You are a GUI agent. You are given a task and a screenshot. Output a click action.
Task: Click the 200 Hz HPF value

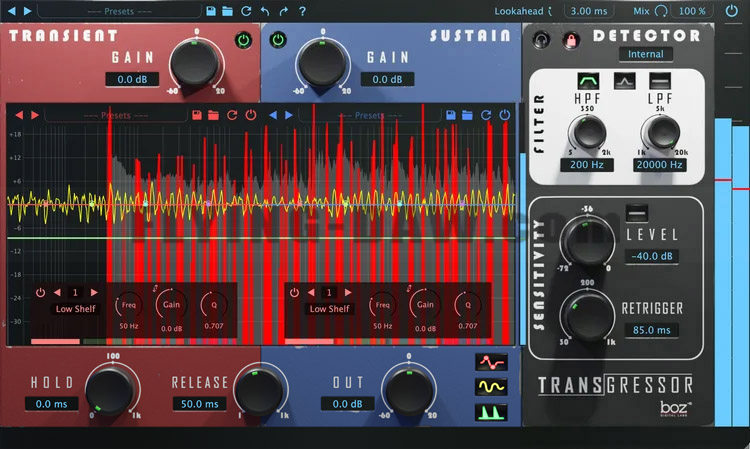(586, 165)
